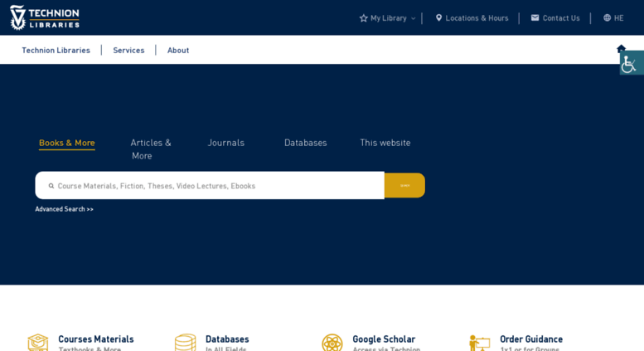Image resolution: width=644 pixels, height=351 pixels.
Task: Click the Databases stack icon
Action: tap(185, 343)
